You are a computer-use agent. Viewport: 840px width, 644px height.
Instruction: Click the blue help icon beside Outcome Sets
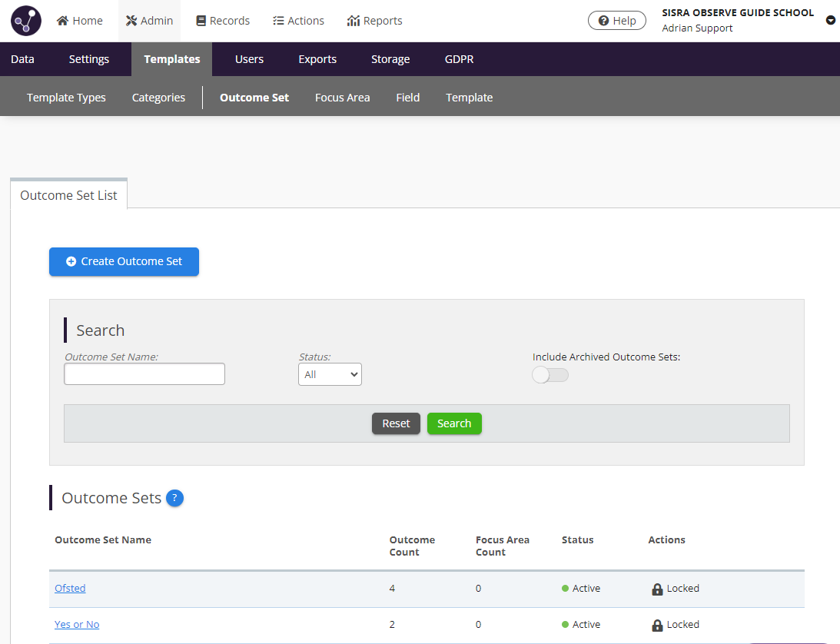click(x=174, y=498)
